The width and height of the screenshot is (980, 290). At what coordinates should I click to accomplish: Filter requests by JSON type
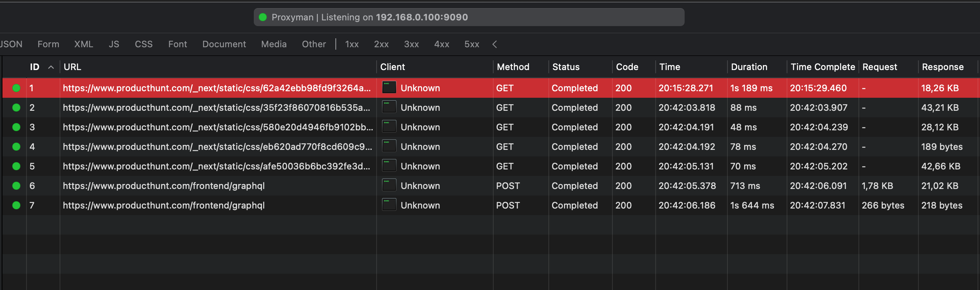[11, 44]
